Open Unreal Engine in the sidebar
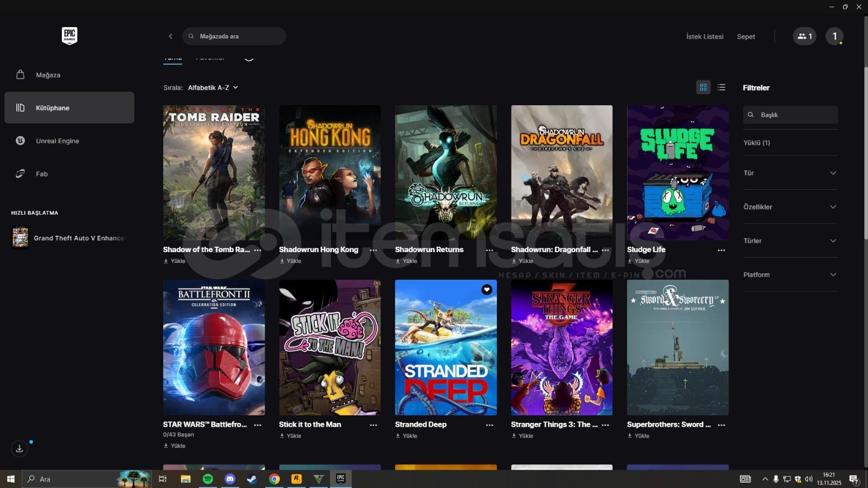868x488 pixels. [x=58, y=141]
